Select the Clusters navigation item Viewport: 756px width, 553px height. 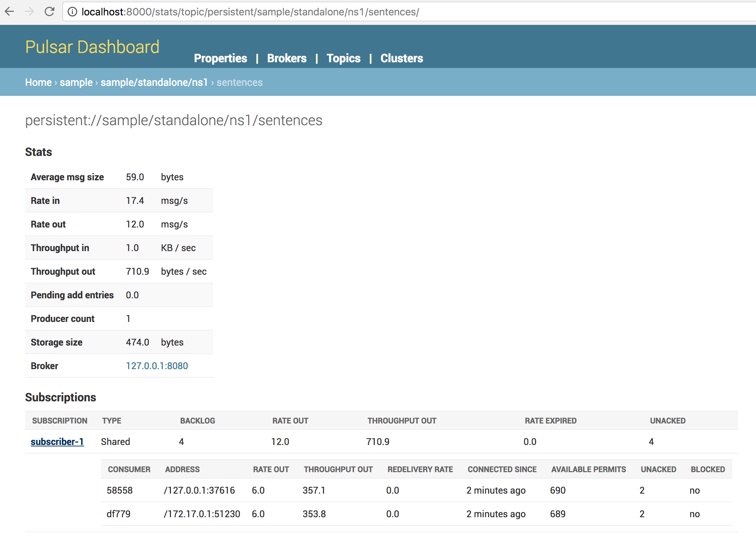(401, 58)
